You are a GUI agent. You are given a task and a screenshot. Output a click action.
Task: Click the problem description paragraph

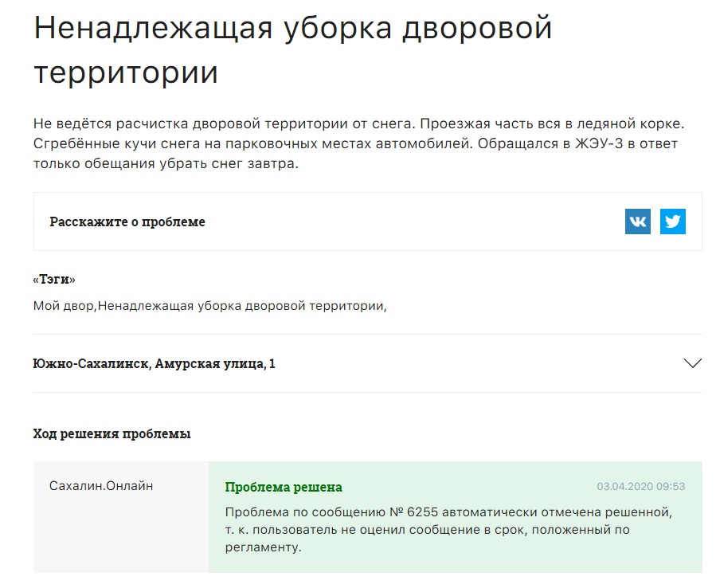[358, 143]
